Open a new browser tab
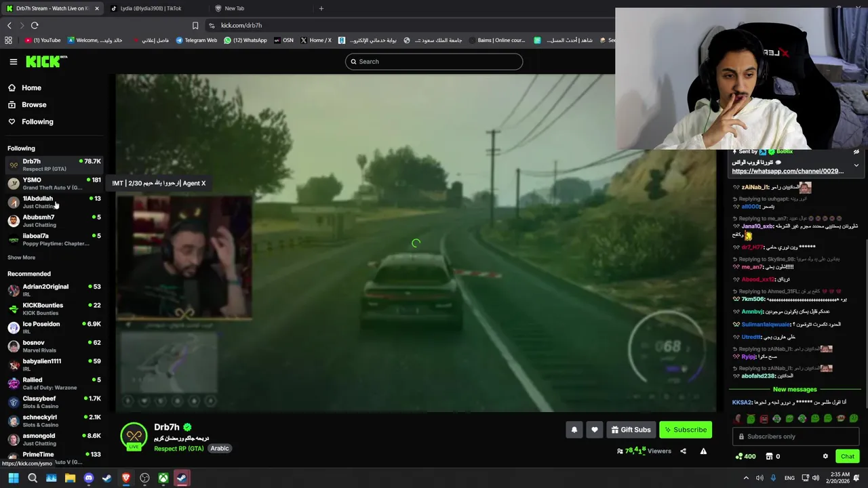Image resolution: width=868 pixels, height=488 pixels. coord(321,8)
